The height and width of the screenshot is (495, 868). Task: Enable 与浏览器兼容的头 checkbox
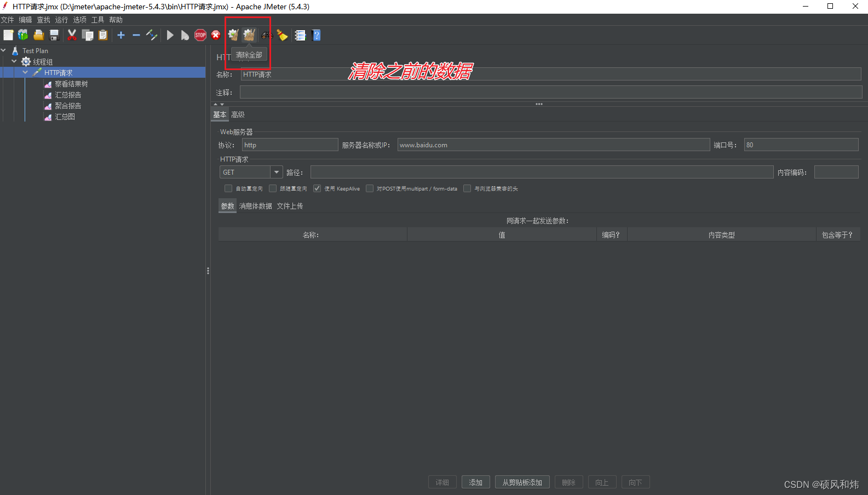click(x=467, y=188)
